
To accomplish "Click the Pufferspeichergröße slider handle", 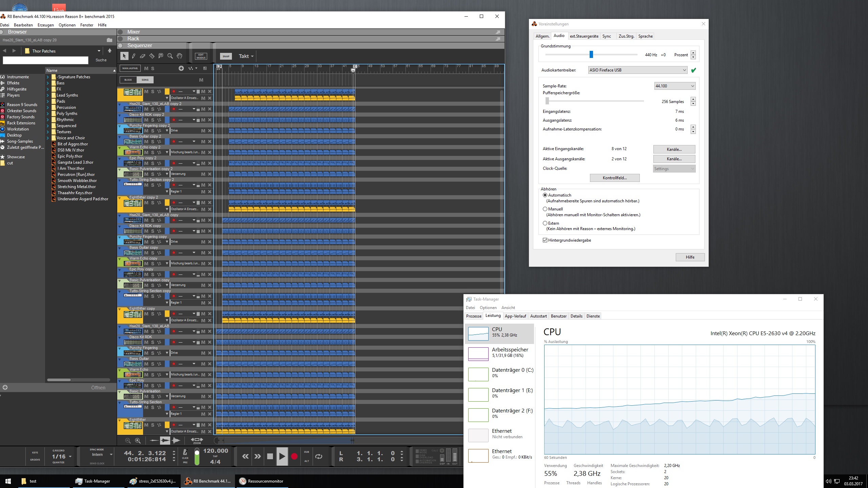I will tap(547, 101).
